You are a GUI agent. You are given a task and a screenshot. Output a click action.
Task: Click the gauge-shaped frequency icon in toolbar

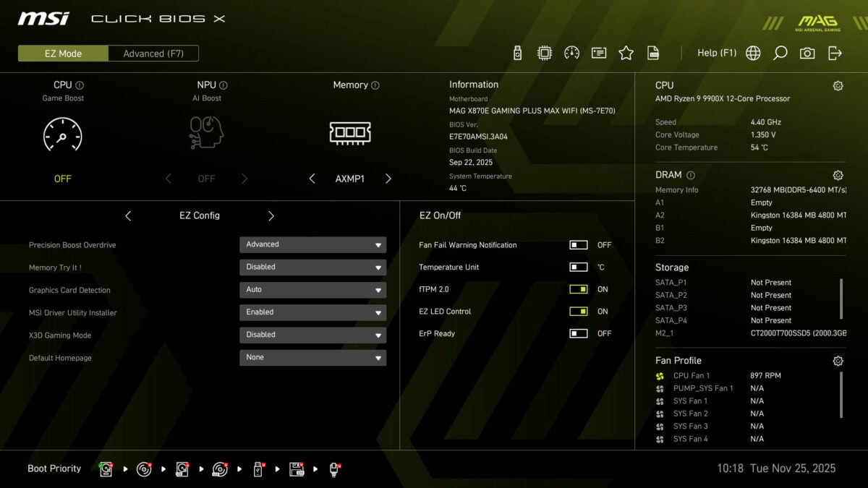point(571,52)
